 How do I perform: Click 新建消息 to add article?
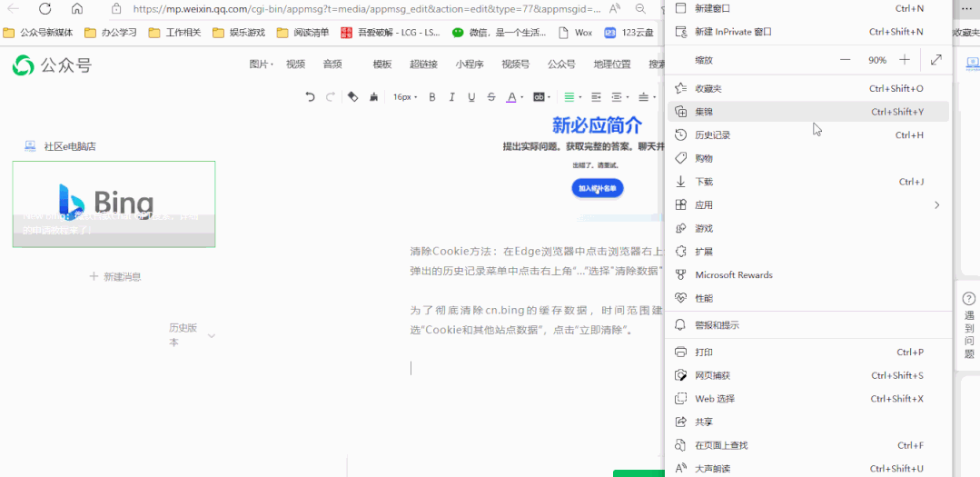click(x=115, y=276)
